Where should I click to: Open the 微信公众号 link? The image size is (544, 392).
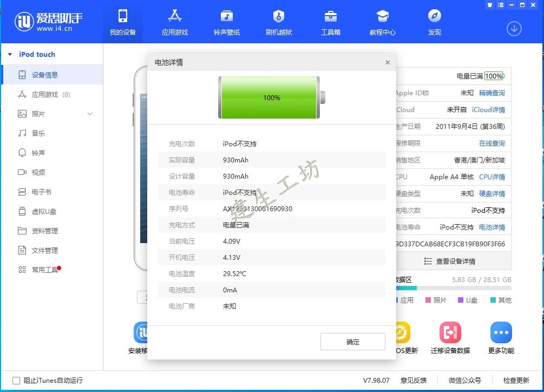[x=464, y=381]
